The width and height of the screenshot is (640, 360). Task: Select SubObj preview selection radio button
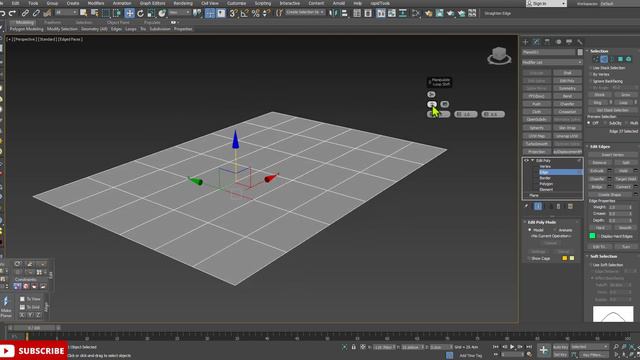606,123
